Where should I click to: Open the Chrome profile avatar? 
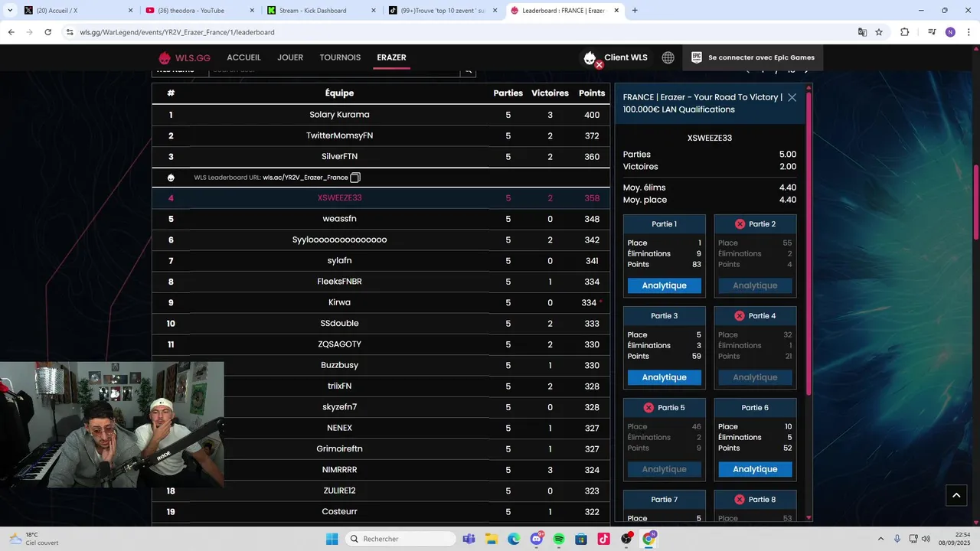(950, 32)
